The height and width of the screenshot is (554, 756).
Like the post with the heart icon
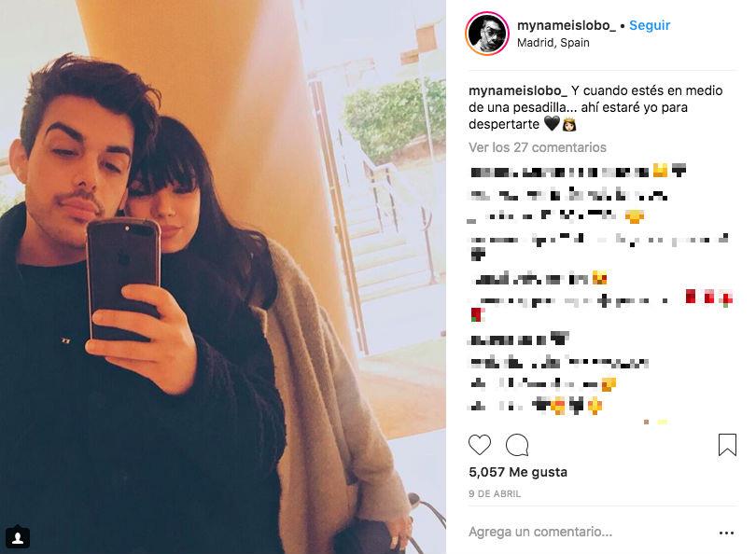click(480, 445)
